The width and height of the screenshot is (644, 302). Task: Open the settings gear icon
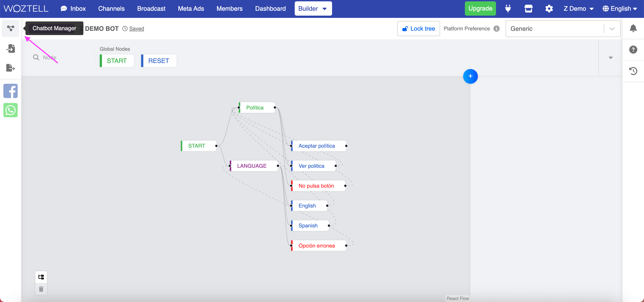pyautogui.click(x=549, y=9)
